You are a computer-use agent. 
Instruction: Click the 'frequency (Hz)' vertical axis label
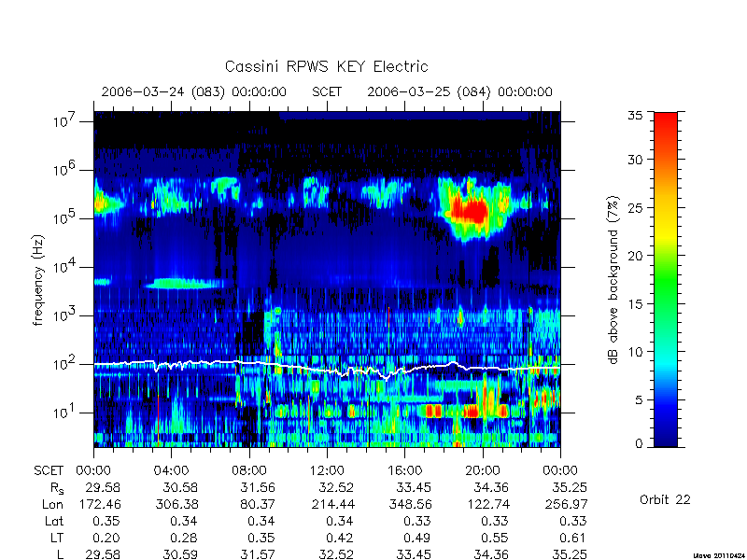38,280
